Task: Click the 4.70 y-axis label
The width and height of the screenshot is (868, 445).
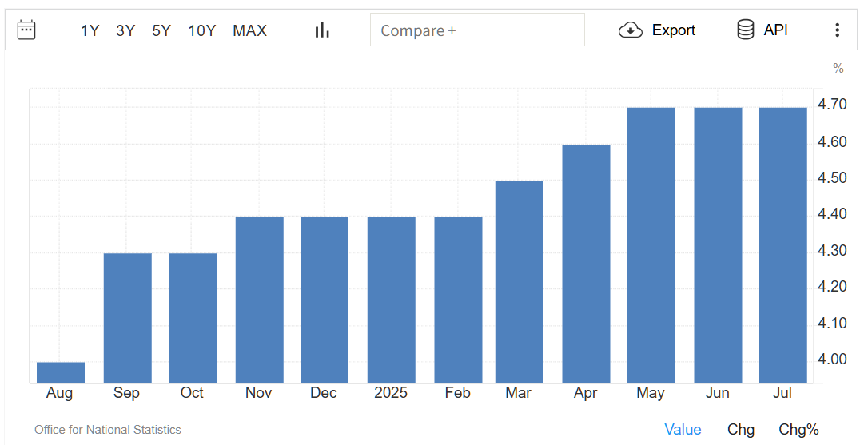Action: pyautogui.click(x=832, y=104)
